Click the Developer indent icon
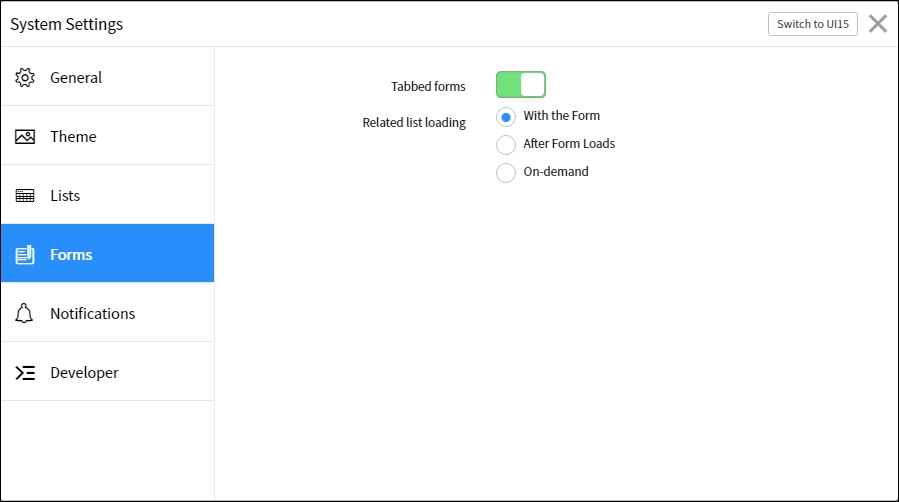 (25, 372)
